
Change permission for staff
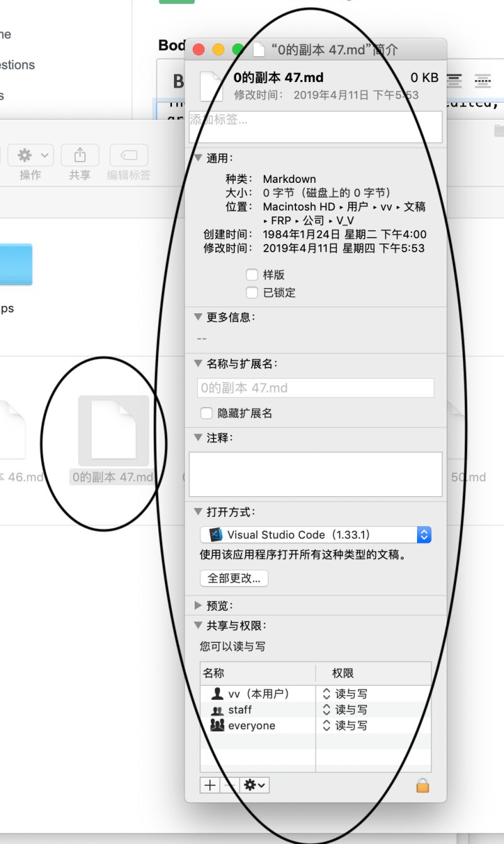click(x=345, y=710)
